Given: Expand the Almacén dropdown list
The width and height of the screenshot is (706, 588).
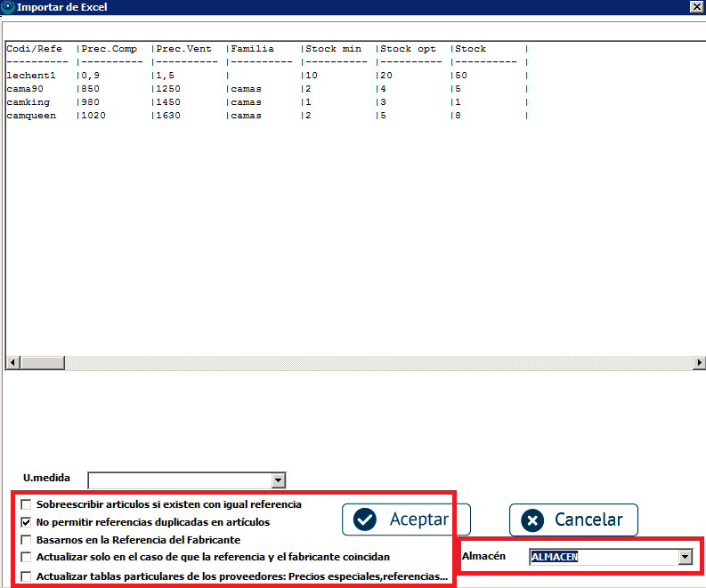Looking at the screenshot, I should [x=685, y=557].
